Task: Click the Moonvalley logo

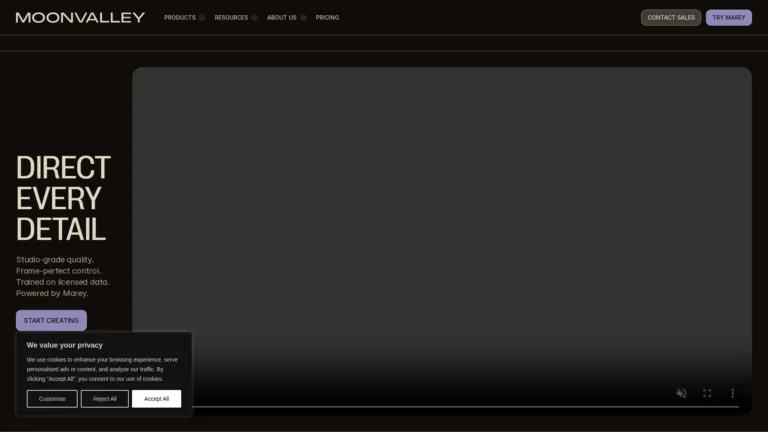Action: pyautogui.click(x=80, y=17)
